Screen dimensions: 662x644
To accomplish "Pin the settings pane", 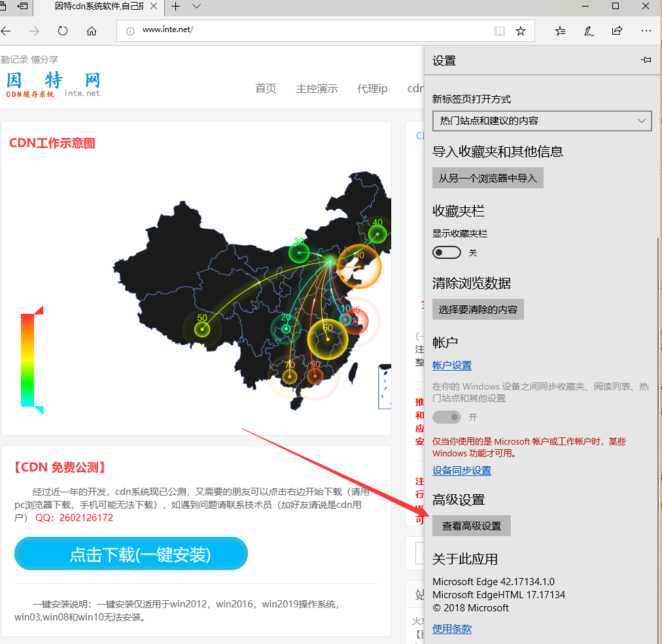I will [x=646, y=60].
